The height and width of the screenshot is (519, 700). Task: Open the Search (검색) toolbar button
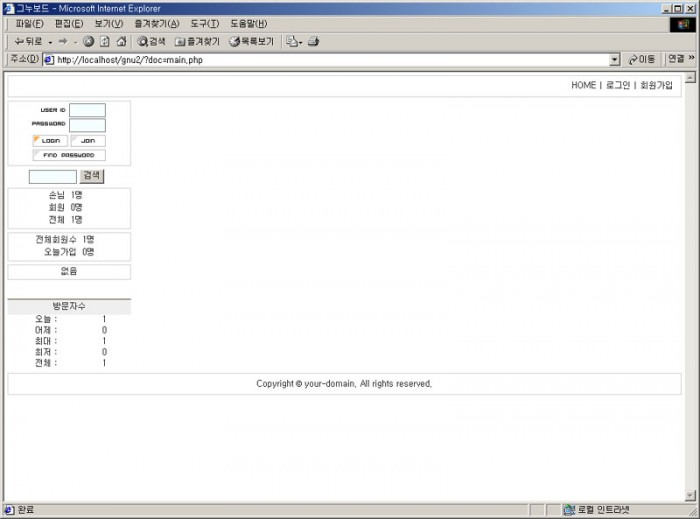point(152,42)
